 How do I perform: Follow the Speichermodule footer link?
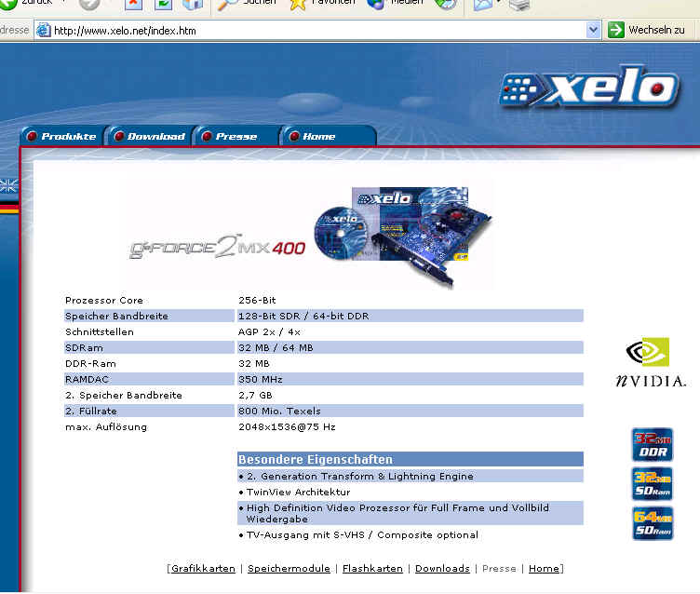(x=289, y=569)
